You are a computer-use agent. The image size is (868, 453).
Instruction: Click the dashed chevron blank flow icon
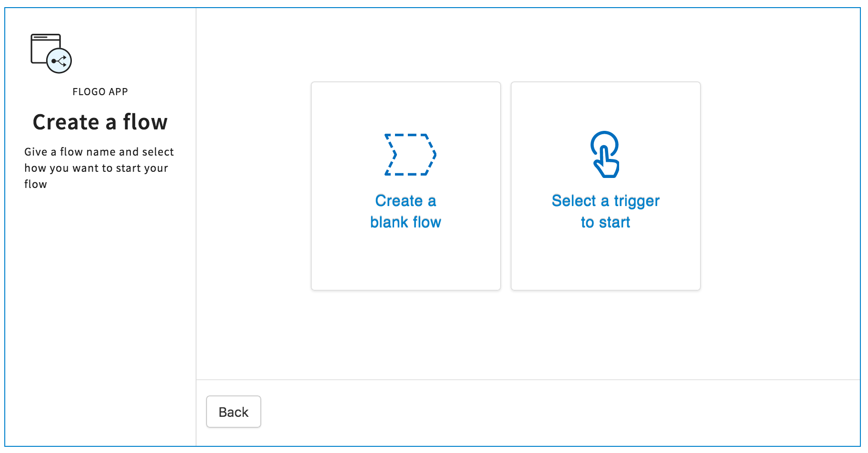(410, 155)
